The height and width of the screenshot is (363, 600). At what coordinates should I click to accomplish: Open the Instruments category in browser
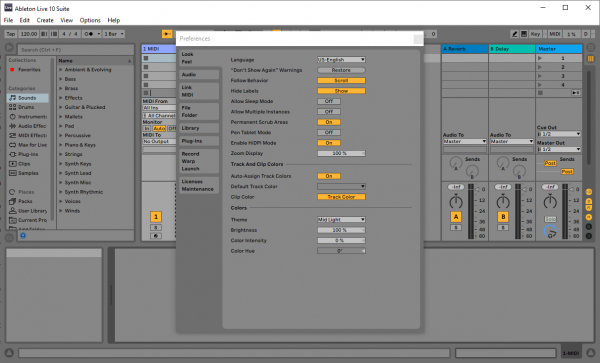pyautogui.click(x=28, y=117)
